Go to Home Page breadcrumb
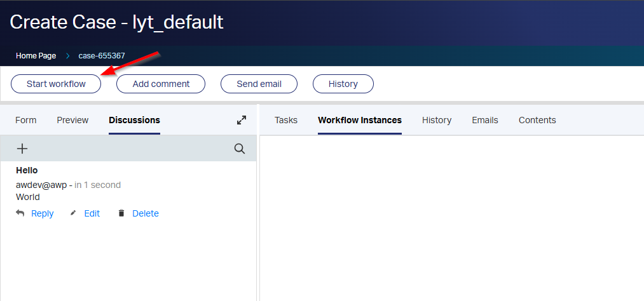This screenshot has height=301, width=644. click(36, 56)
